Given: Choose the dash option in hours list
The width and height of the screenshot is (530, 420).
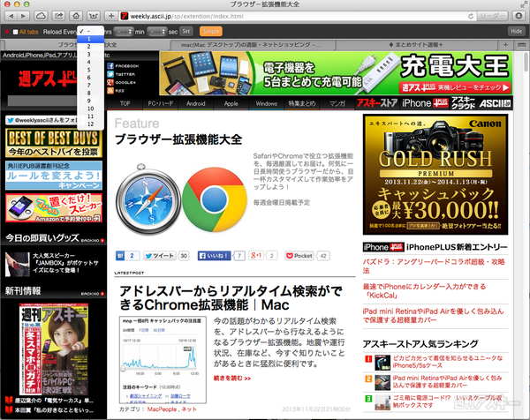Looking at the screenshot, I should coord(90,31).
